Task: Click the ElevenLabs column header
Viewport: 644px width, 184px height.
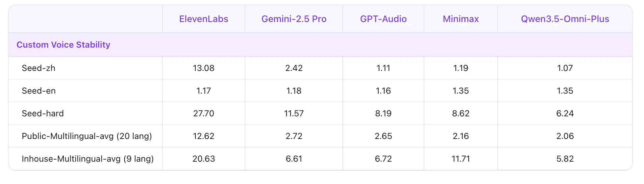Action: (204, 19)
